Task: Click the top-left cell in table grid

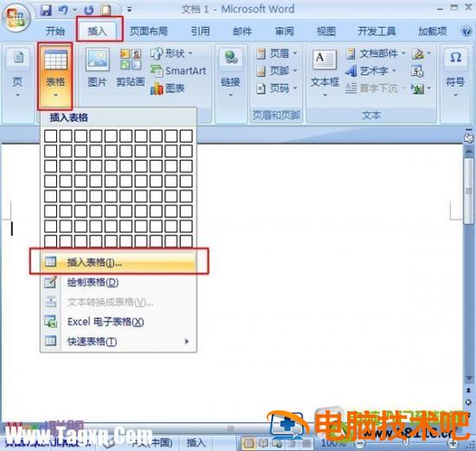Action: pos(50,136)
